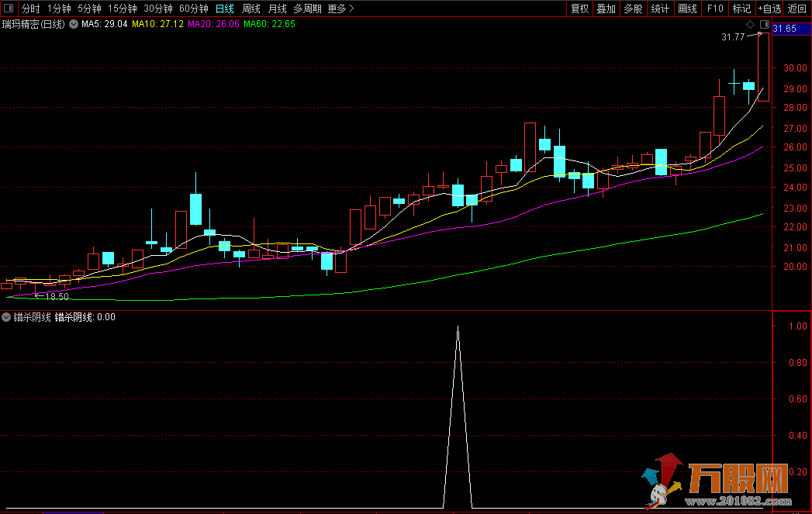Click 返回 to go back
The height and width of the screenshot is (514, 812).
(797, 9)
